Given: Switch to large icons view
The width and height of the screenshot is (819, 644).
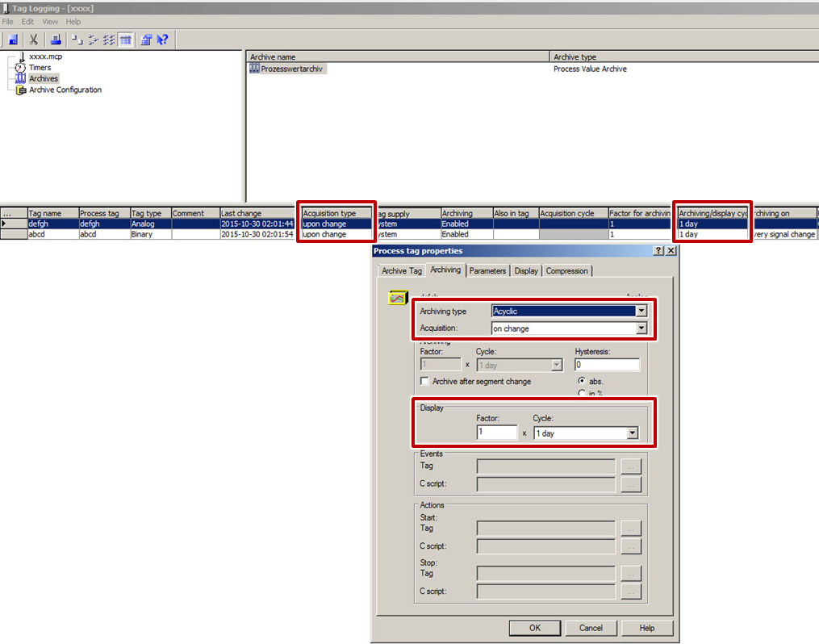Looking at the screenshot, I should pos(77,40).
